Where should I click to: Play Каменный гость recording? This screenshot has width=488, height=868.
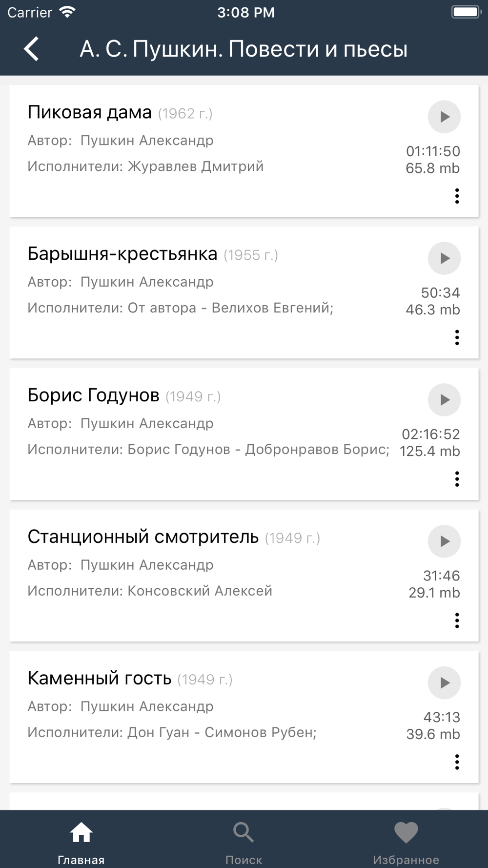point(444,683)
